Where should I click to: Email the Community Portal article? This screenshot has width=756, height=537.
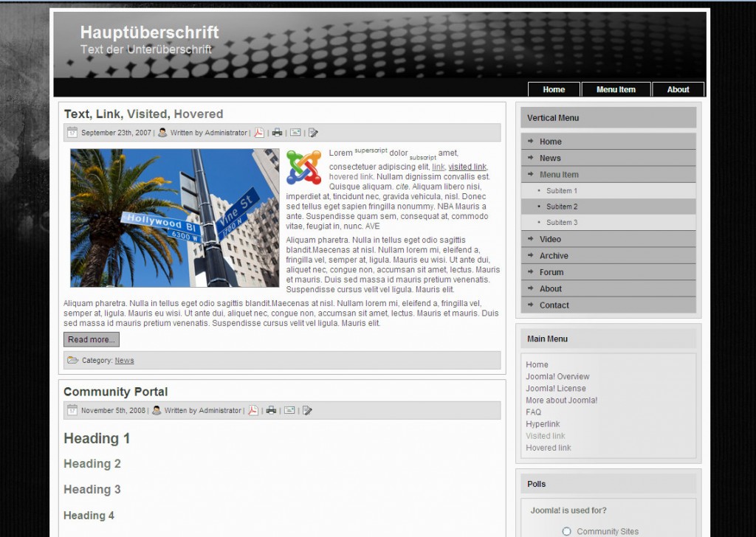289,410
